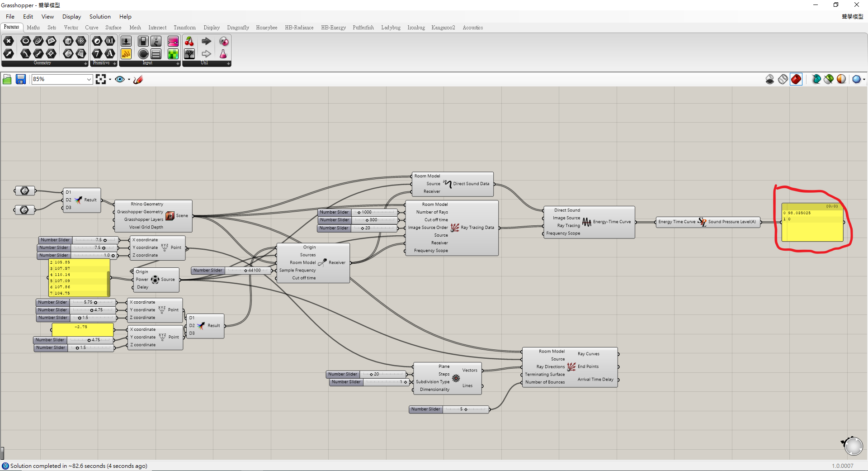The width and height of the screenshot is (868, 471).
Task: Open the Help menu
Action: click(125, 17)
